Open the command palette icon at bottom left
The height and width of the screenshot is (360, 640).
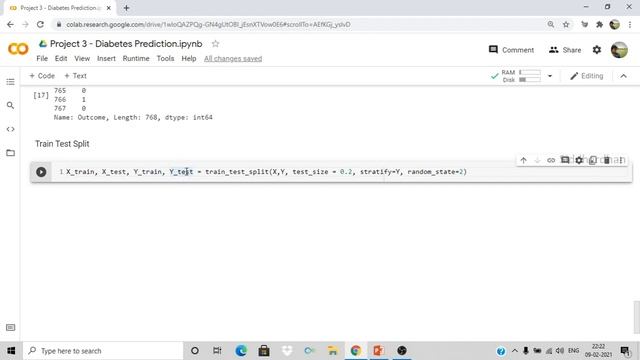click(x=11, y=327)
